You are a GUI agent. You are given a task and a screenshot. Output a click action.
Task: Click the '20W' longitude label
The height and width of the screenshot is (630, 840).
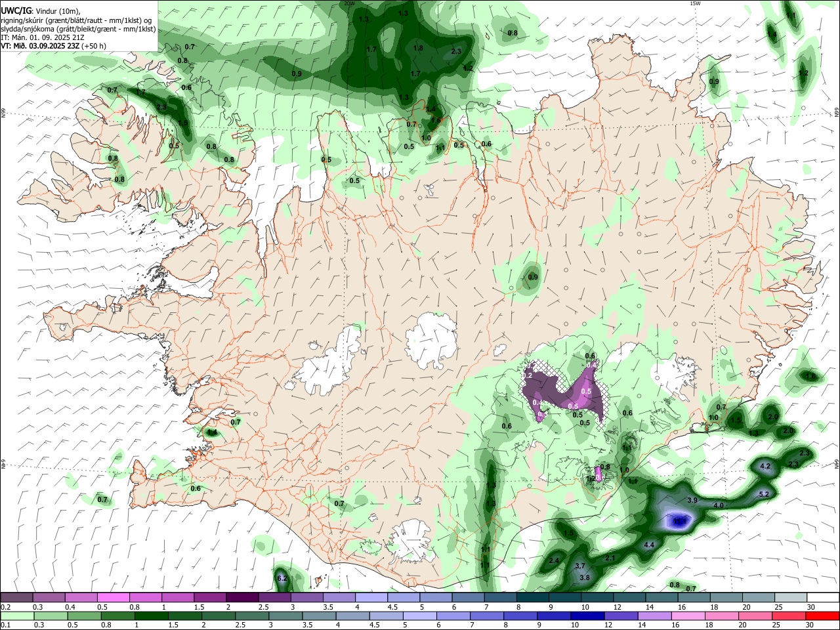(x=349, y=3)
